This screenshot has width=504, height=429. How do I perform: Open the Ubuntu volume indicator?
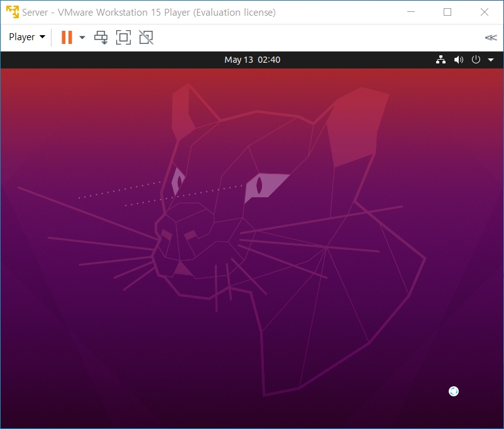click(x=459, y=60)
